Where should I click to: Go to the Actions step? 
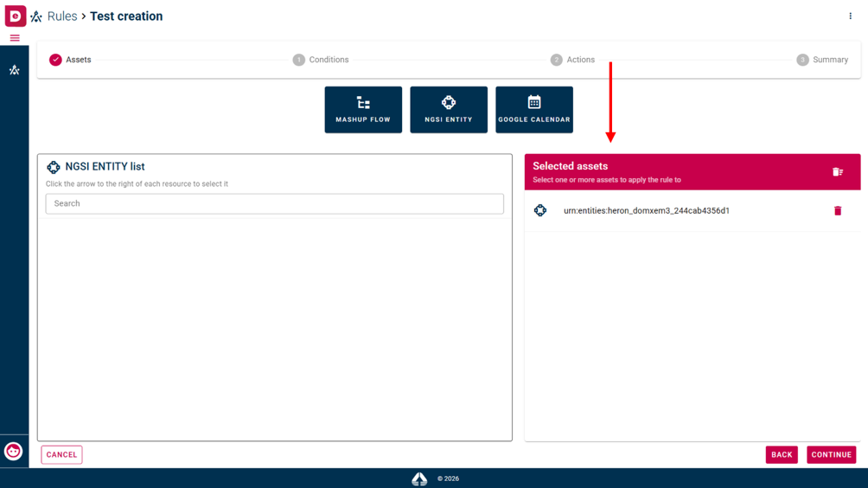click(x=573, y=60)
